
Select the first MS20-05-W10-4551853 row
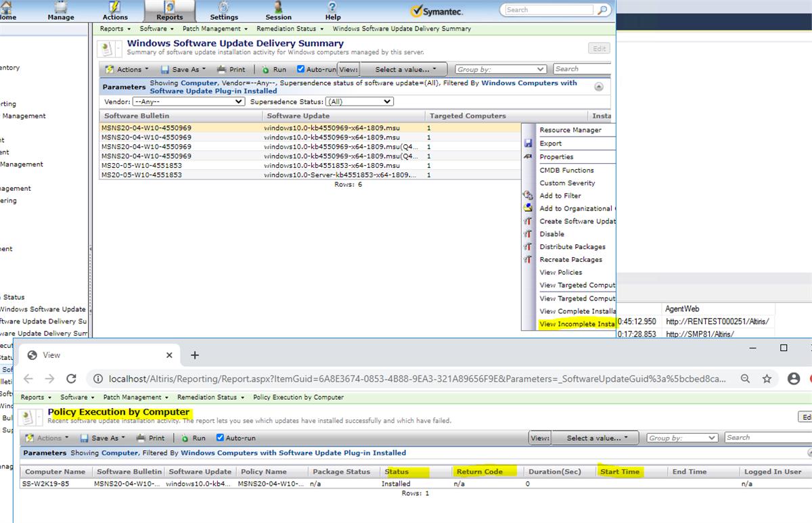pos(309,165)
